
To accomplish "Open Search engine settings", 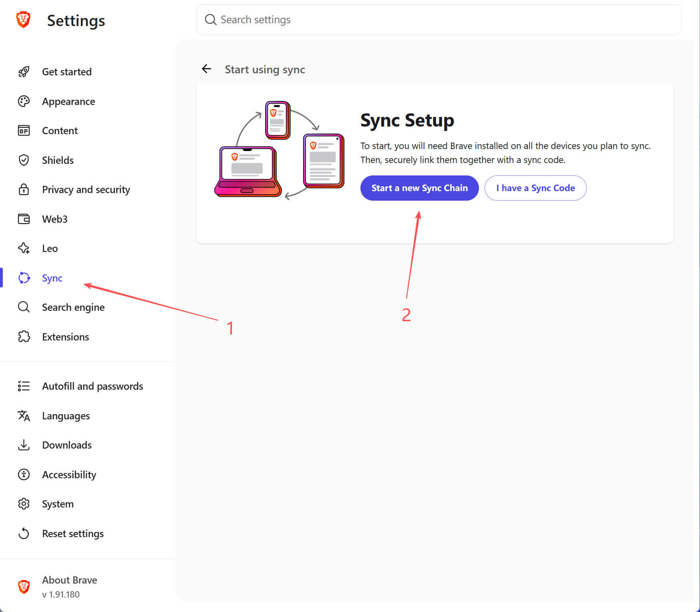I will pyautogui.click(x=73, y=307).
